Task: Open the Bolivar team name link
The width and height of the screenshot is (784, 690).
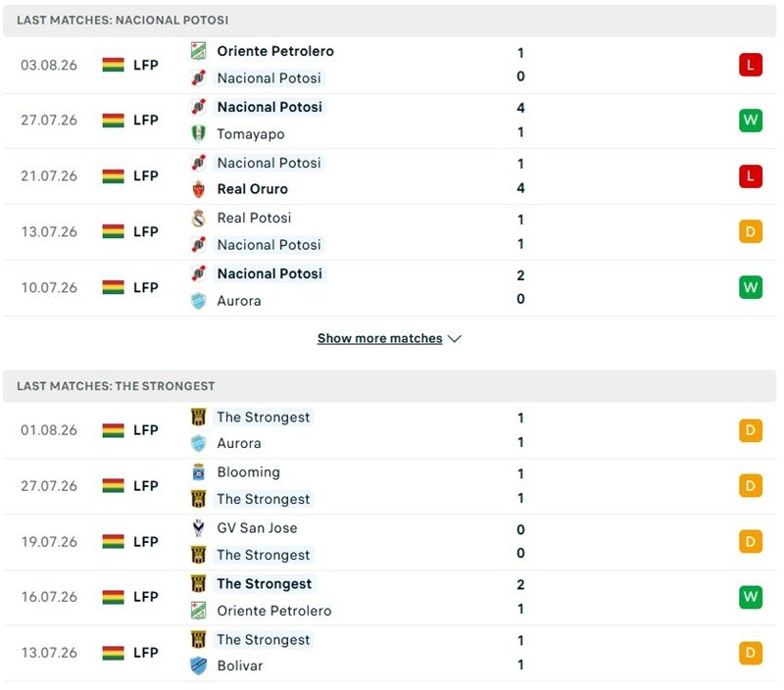Action: tap(240, 665)
